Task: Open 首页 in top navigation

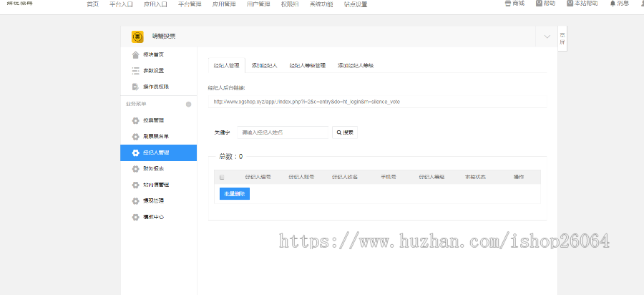Action: [x=93, y=4]
